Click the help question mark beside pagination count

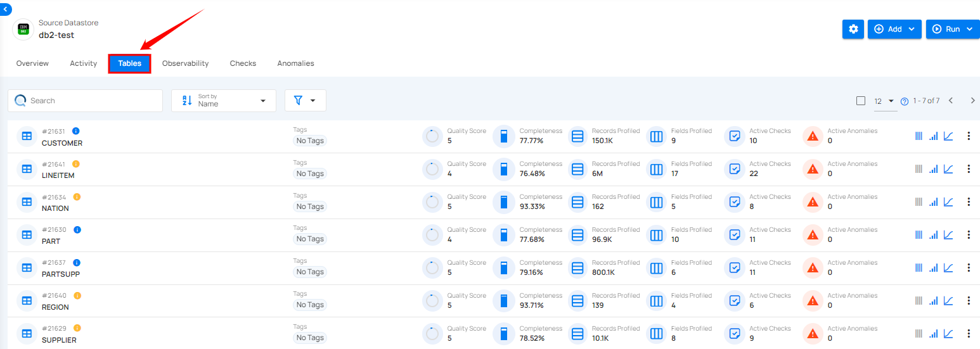(x=905, y=101)
